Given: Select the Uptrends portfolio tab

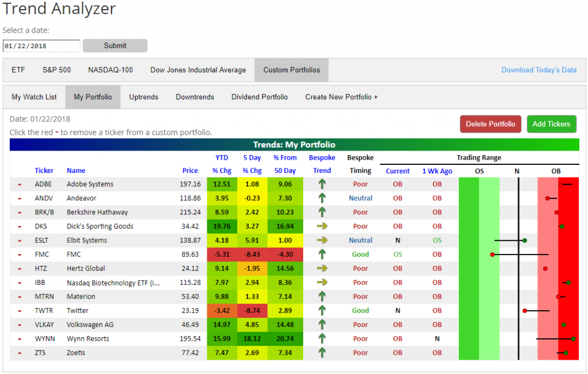Looking at the screenshot, I should 144,97.
